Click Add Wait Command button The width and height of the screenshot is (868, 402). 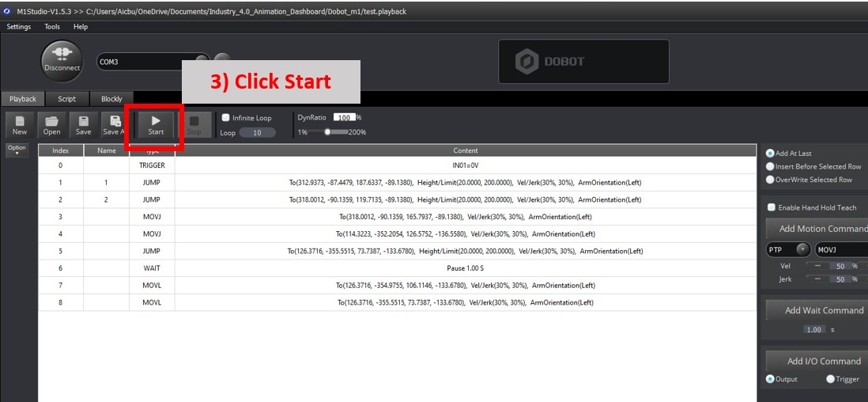point(817,310)
